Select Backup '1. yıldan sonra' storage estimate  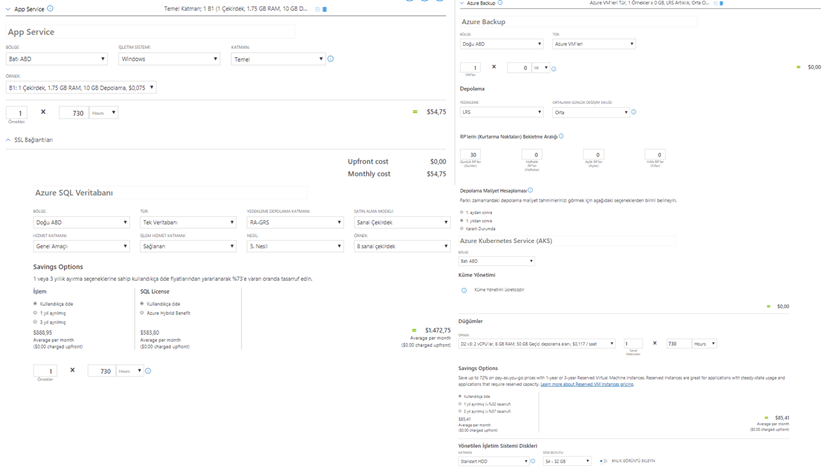(462, 221)
